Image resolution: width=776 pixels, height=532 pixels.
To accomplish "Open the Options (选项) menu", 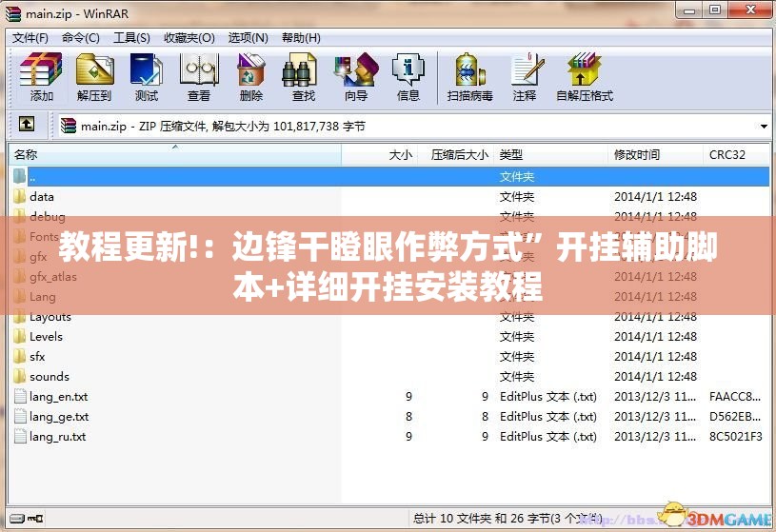I will click(248, 38).
